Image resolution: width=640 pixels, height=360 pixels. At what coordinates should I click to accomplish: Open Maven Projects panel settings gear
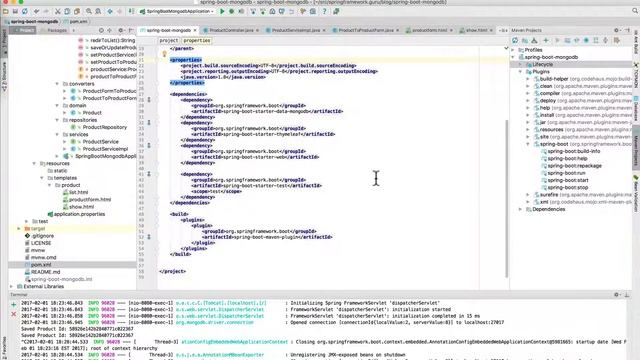(616, 30)
